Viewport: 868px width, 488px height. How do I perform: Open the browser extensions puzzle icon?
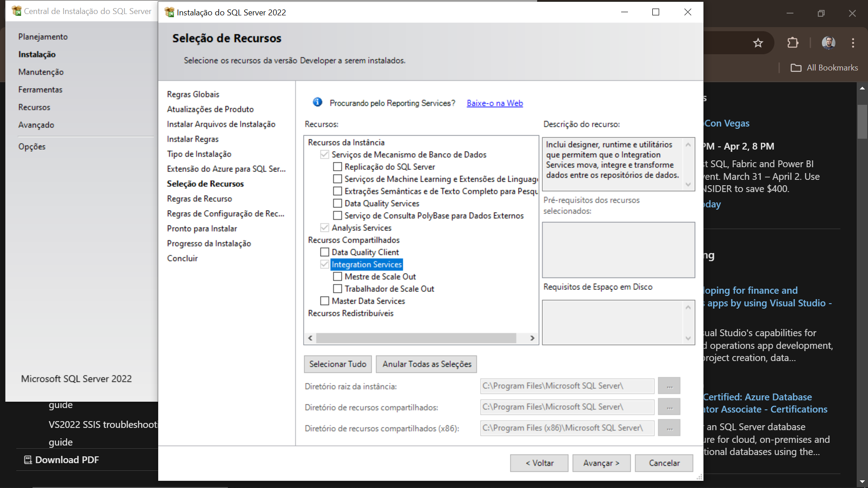[x=793, y=43]
